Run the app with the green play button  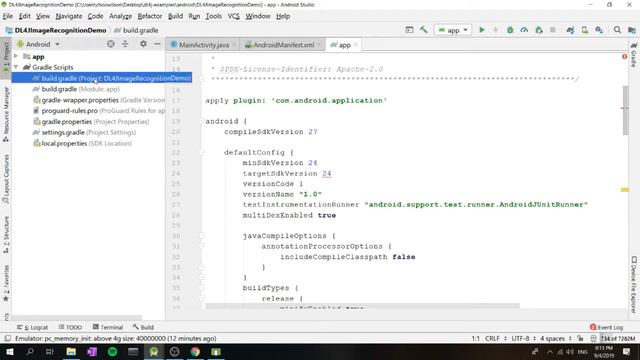coord(482,30)
